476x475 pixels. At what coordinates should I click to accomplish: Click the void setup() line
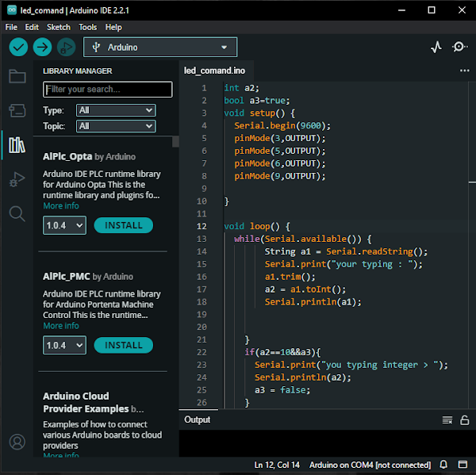tap(259, 113)
